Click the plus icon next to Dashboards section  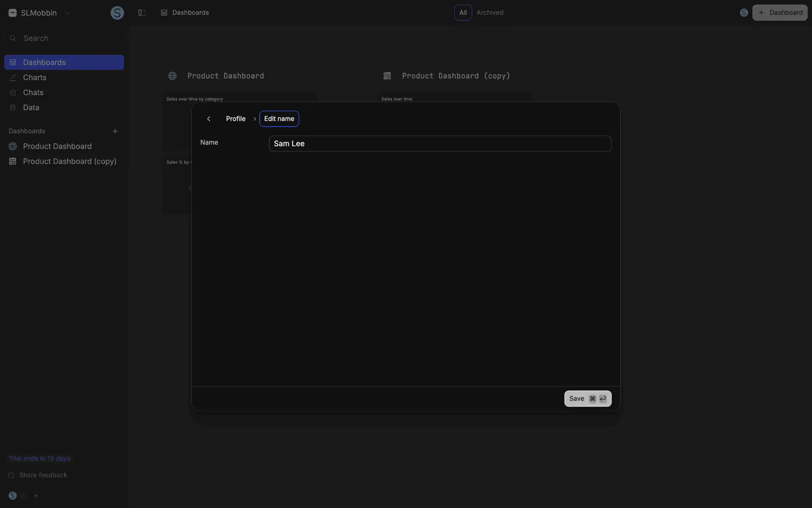pyautogui.click(x=115, y=131)
